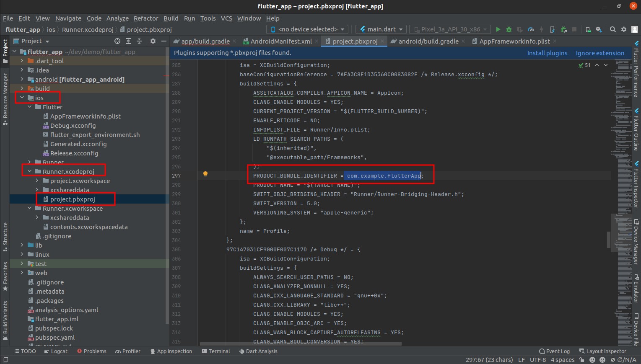641x364 pixels.
Task: Jump to next highlighted problem arrow
Action: click(606, 65)
